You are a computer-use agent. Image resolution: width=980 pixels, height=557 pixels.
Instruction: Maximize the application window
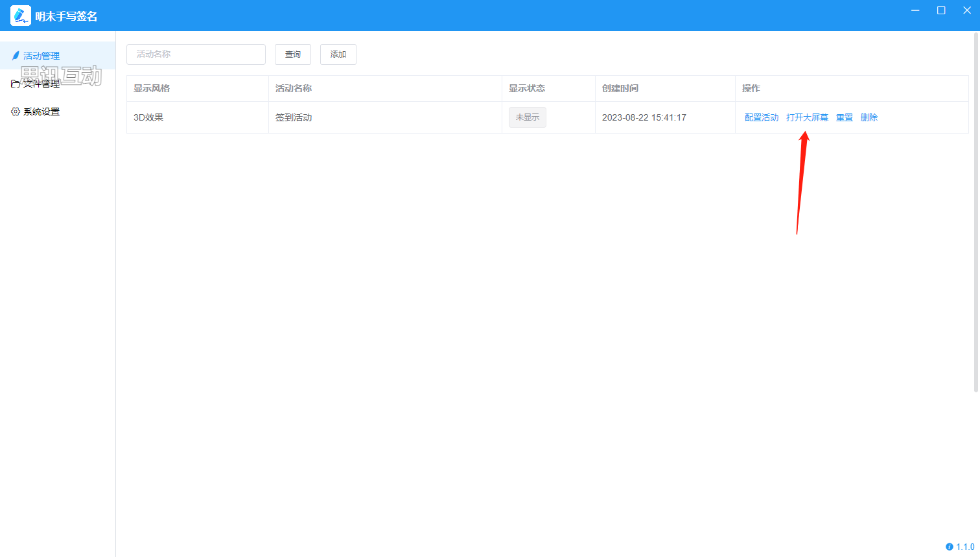[x=941, y=10]
